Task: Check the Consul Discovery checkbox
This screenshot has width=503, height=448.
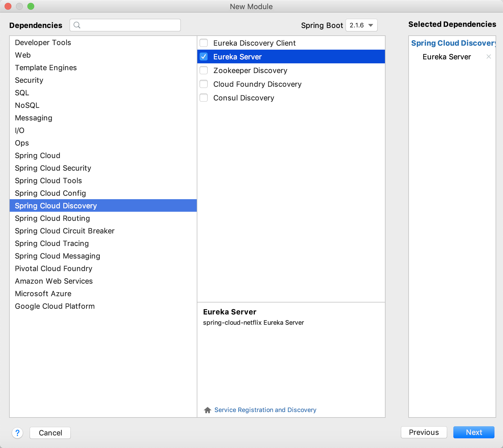Action: 204,98
